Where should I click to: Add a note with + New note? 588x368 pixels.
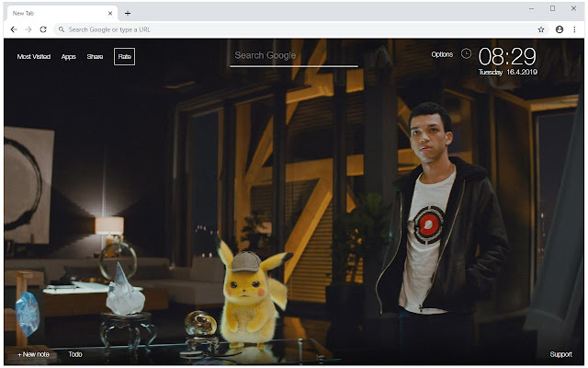(33, 354)
